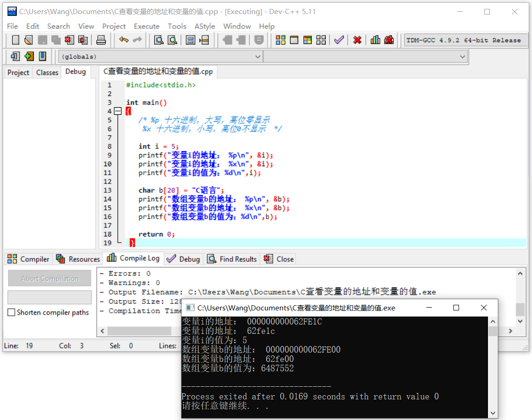532x420 pixels.
Task: Open the Resources bottom tab
Action: pyautogui.click(x=78, y=259)
